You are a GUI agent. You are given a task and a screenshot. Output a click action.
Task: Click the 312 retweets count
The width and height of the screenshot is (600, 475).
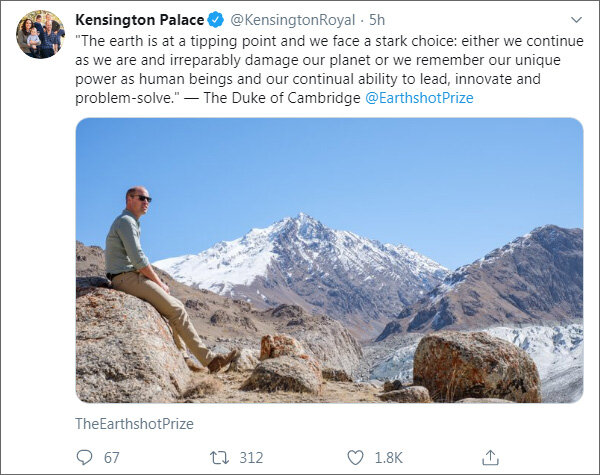pyautogui.click(x=251, y=457)
